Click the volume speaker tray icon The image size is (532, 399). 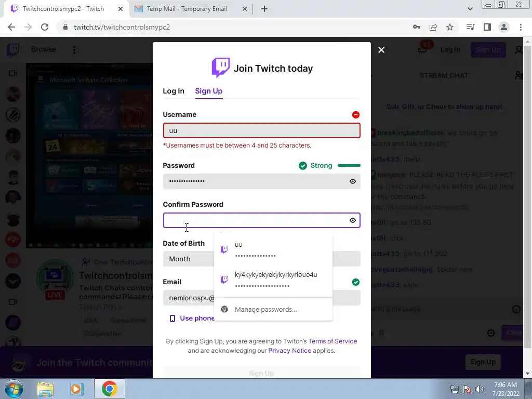[x=480, y=390]
